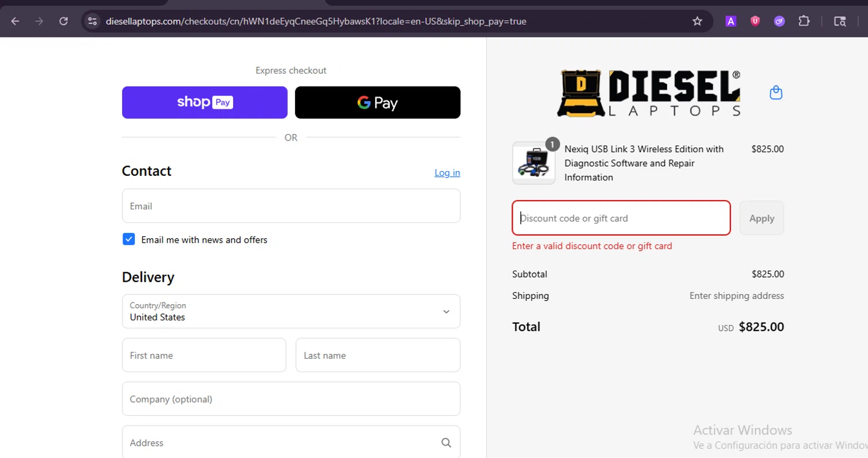The width and height of the screenshot is (868, 458).
Task: Focus the Discount code or gift card field
Action: pos(621,218)
